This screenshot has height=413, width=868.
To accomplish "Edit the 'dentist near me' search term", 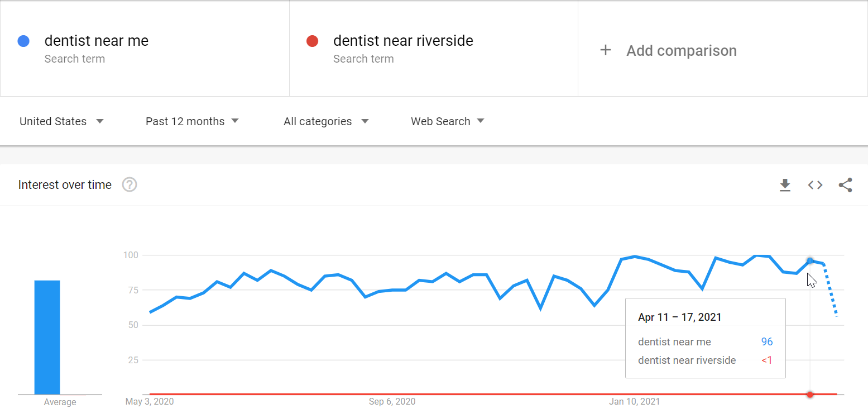I will point(96,41).
